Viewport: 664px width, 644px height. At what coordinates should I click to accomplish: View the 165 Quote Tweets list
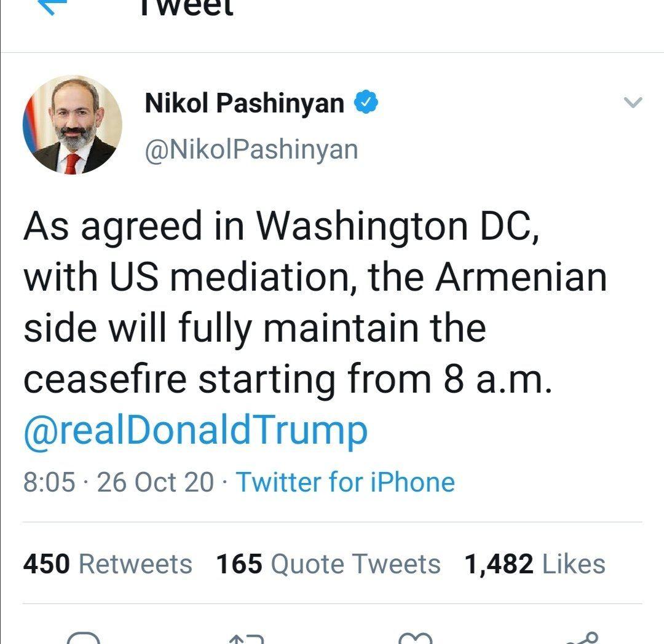tap(328, 564)
